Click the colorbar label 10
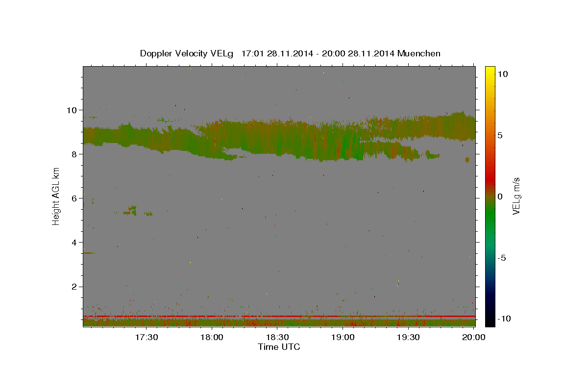The width and height of the screenshot is (588, 392). [x=502, y=74]
